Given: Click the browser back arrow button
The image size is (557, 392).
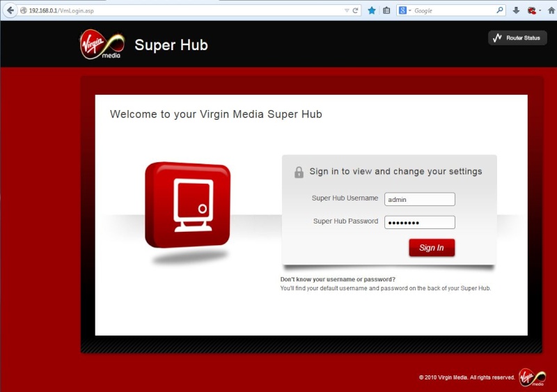Looking at the screenshot, I should pyautogui.click(x=10, y=10).
